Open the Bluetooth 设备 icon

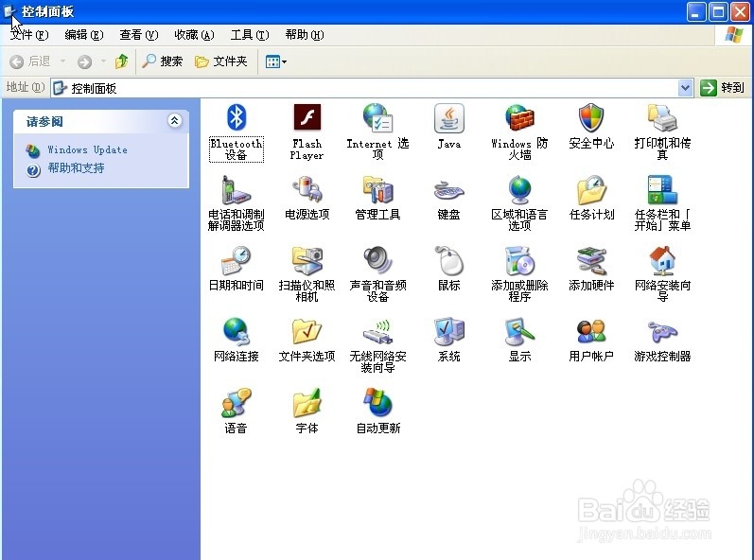click(x=237, y=117)
